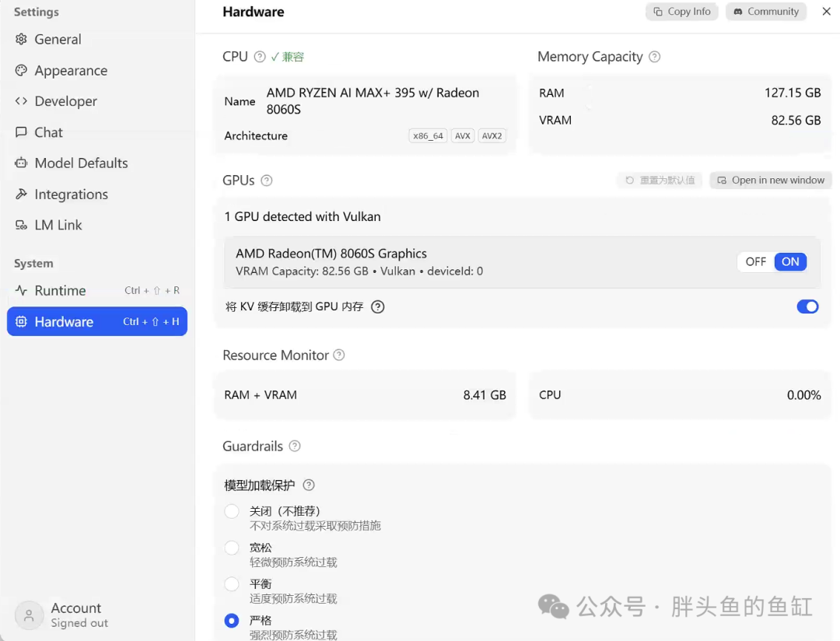Select the 宽松 guardrail option
840x641 pixels.
click(232, 548)
